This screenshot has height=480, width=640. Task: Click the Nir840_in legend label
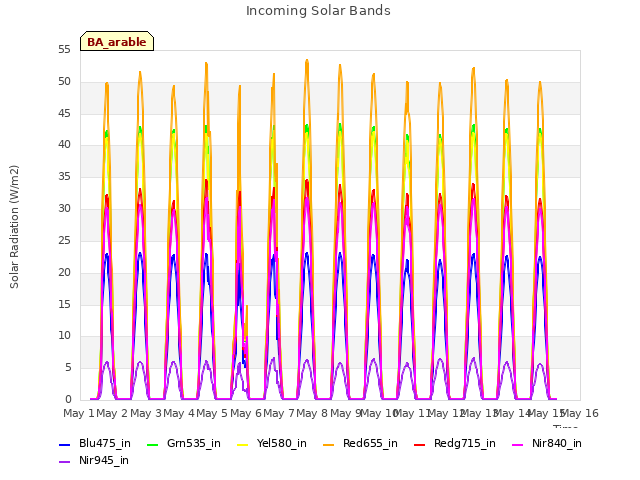coord(557,443)
